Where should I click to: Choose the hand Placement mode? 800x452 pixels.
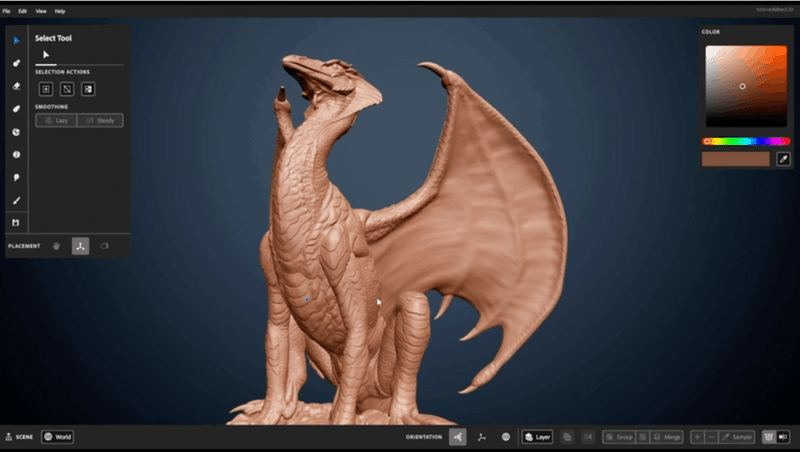pyautogui.click(x=57, y=246)
